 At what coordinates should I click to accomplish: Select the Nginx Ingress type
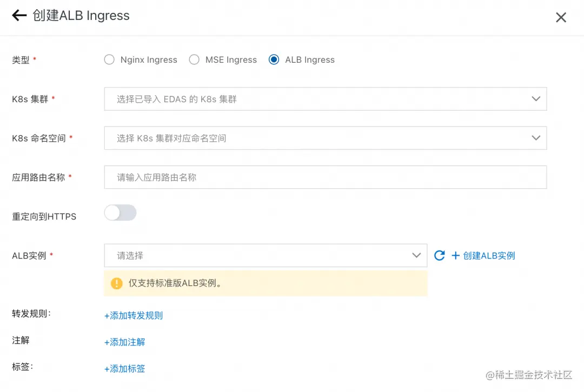(109, 59)
